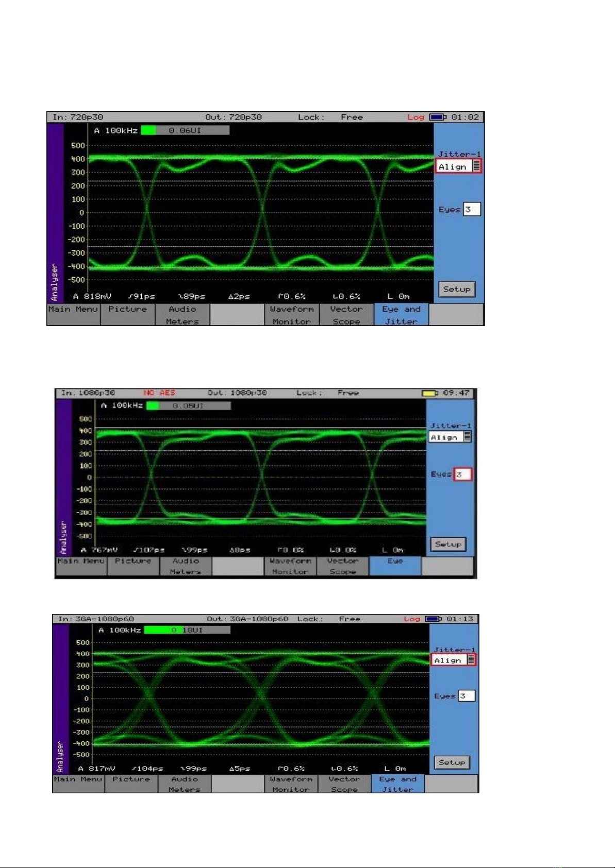Open the Align dropdown on the 1080p30 screen
The height and width of the screenshot is (868, 615).
coord(450,437)
